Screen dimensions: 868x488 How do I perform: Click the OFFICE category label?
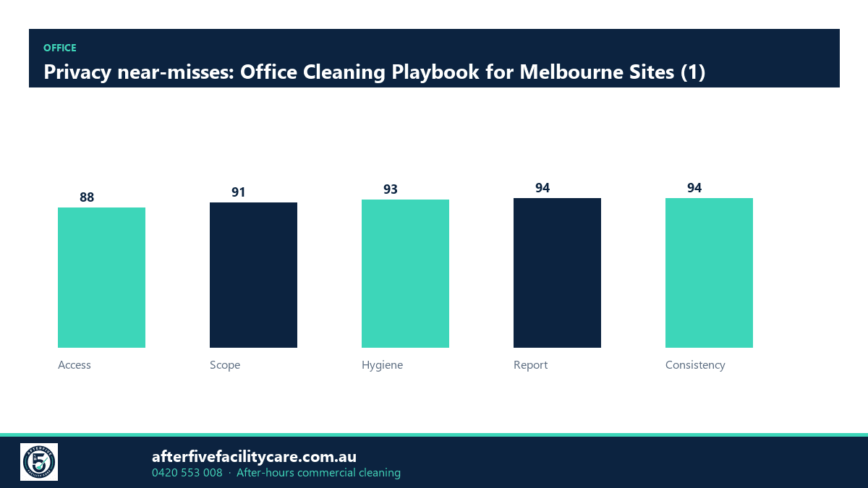click(60, 48)
